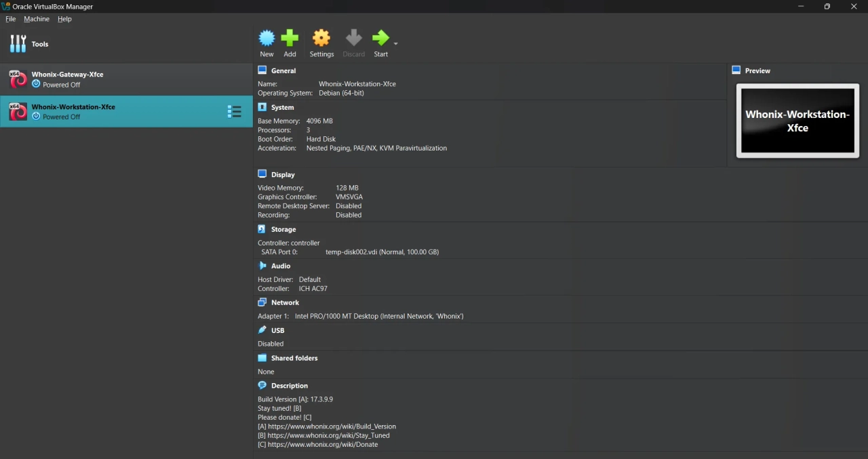The image size is (868, 459).
Task: Click the New machine toolbar icon
Action: [267, 37]
